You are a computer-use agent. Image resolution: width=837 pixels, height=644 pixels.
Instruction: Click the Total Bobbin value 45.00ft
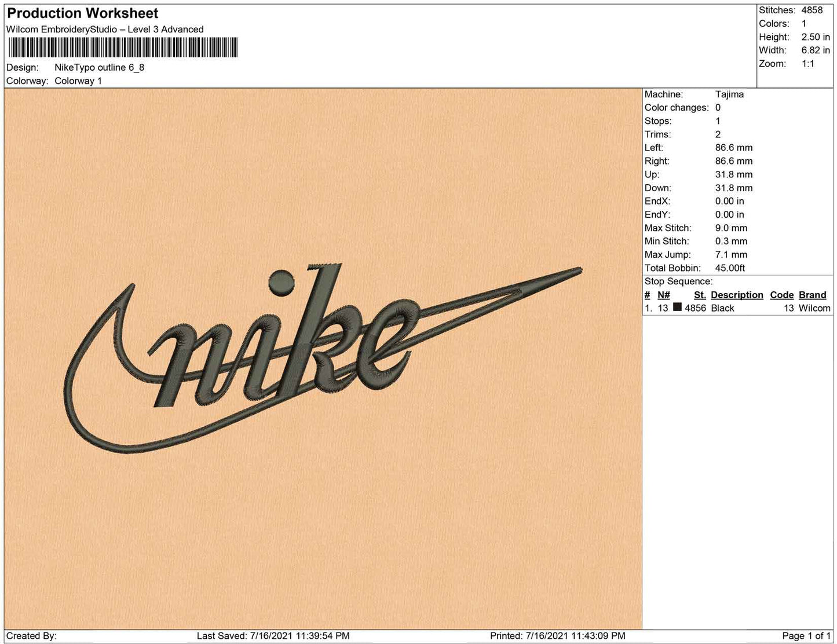730,268
